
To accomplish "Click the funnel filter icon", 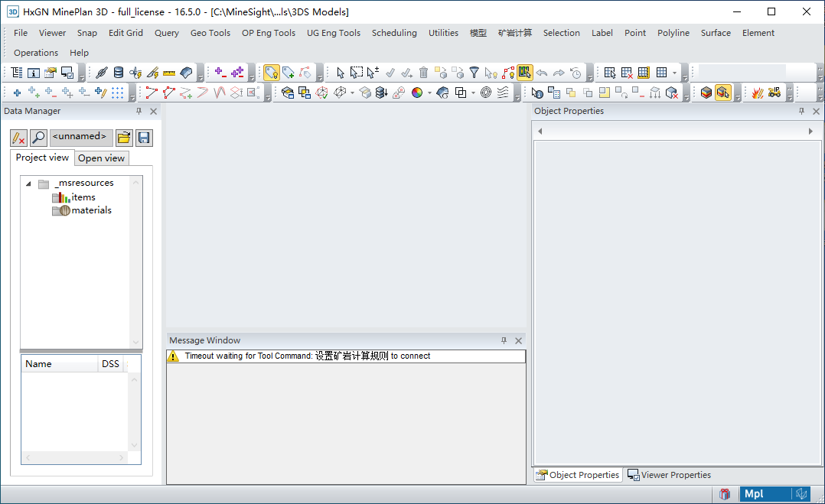I will click(x=474, y=73).
